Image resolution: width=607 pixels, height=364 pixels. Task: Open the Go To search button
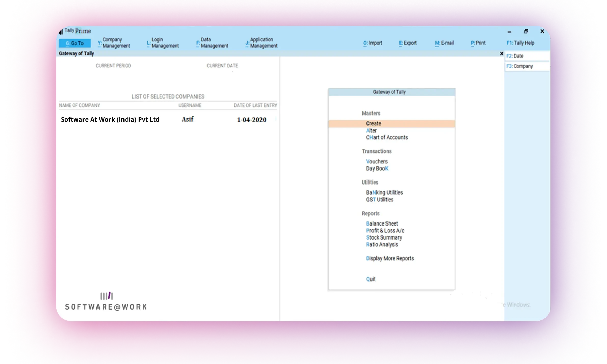pyautogui.click(x=75, y=43)
